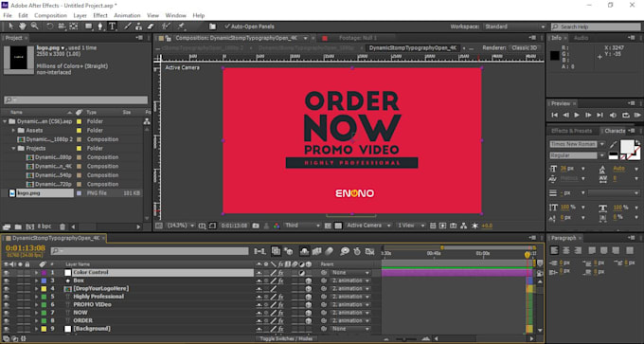Select the Eraser tool
This screenshot has height=344, width=644.
tap(151, 27)
